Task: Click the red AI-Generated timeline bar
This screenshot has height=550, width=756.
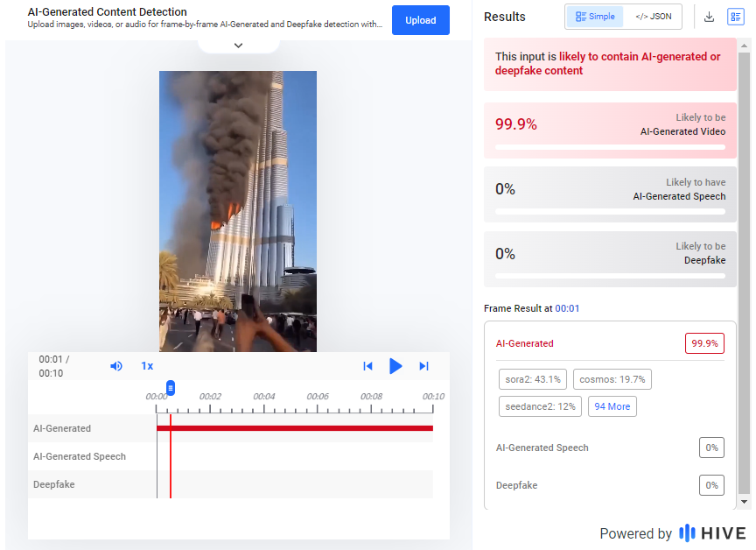Action: pos(297,428)
